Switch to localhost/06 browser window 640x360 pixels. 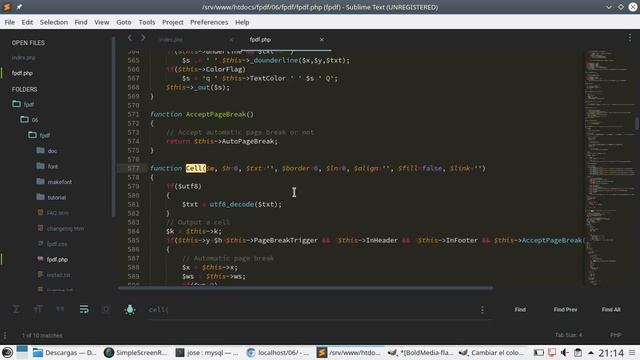click(278, 352)
